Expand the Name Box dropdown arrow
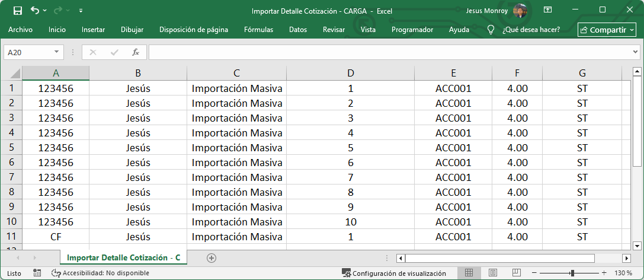The image size is (644, 280). pos(56,52)
